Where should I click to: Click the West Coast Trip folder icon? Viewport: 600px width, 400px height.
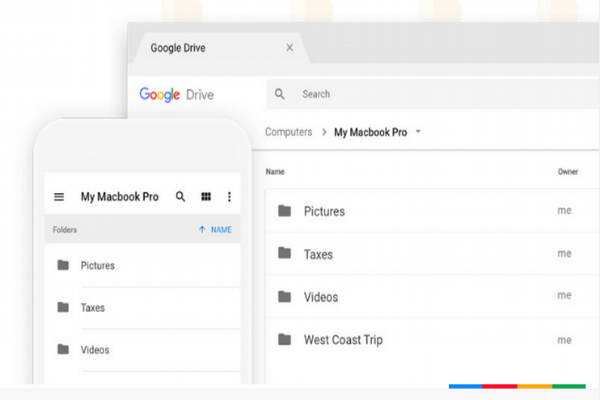click(284, 340)
